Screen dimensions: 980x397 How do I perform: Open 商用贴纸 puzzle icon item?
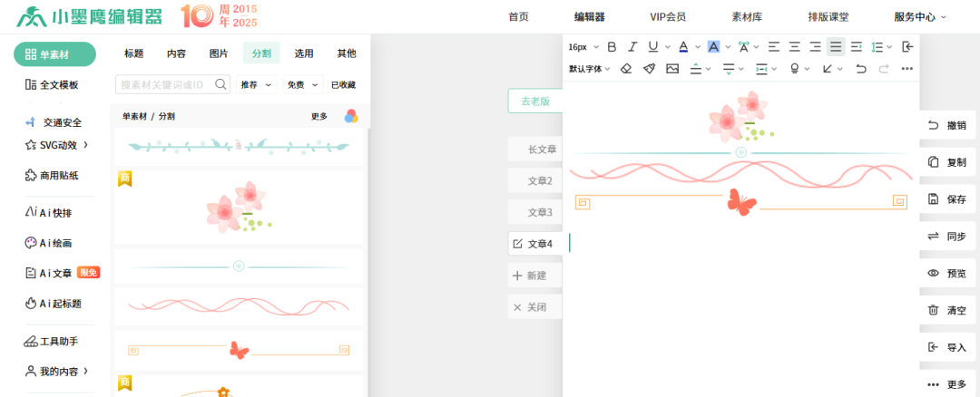pos(51,176)
